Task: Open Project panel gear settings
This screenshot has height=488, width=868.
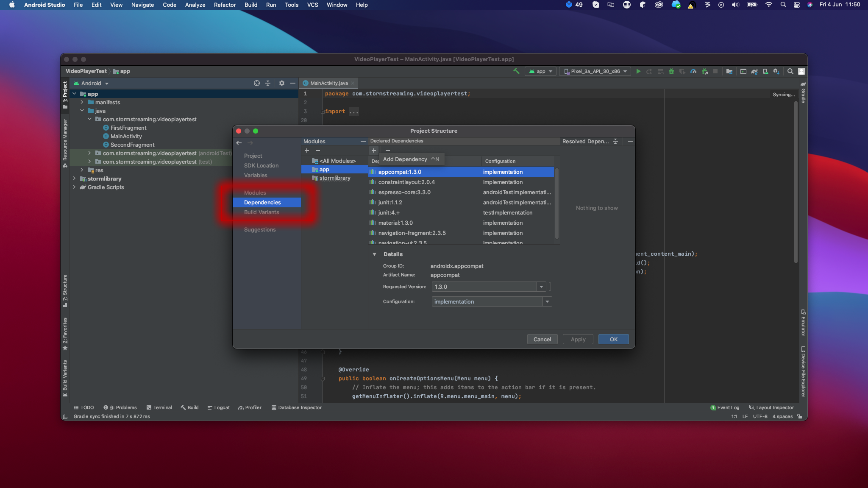Action: pyautogui.click(x=282, y=83)
